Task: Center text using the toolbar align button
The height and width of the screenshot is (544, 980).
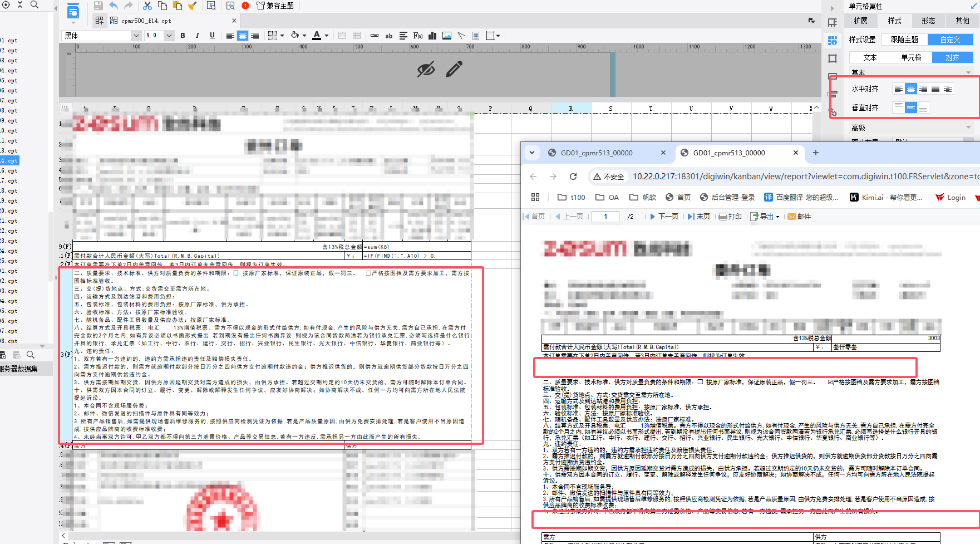Action: (x=243, y=36)
